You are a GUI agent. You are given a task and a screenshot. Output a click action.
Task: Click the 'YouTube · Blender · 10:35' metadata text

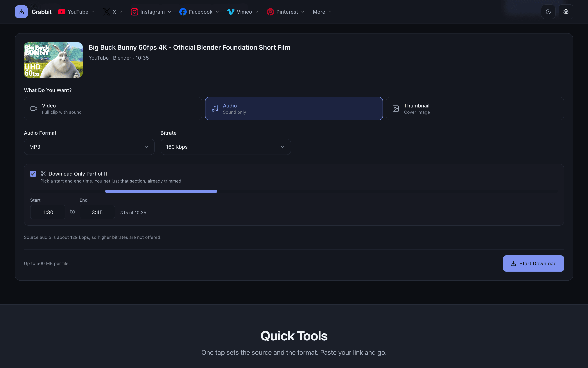pos(119,58)
